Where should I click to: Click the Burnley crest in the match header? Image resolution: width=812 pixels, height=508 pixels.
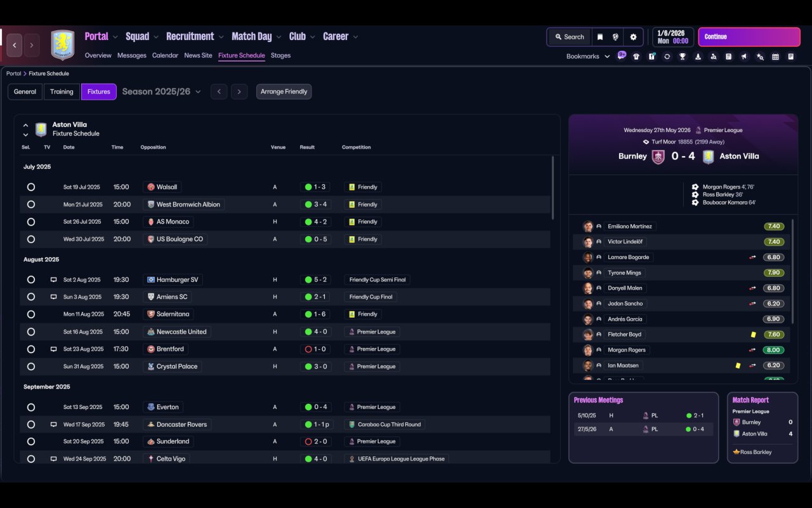(x=658, y=156)
